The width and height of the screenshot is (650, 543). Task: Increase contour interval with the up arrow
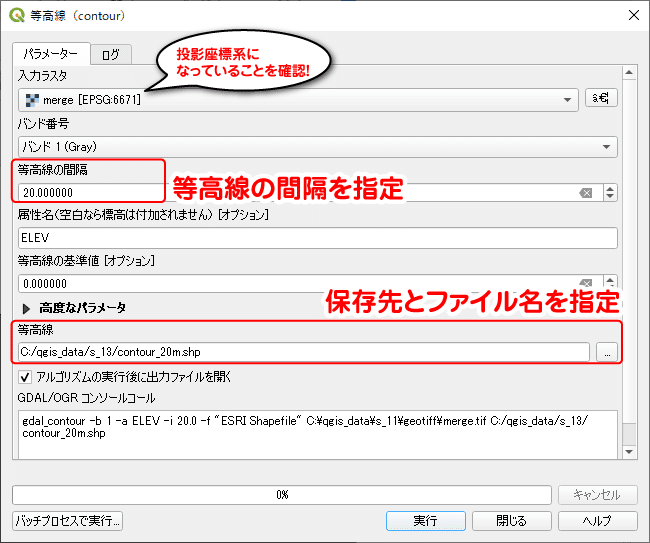610,189
